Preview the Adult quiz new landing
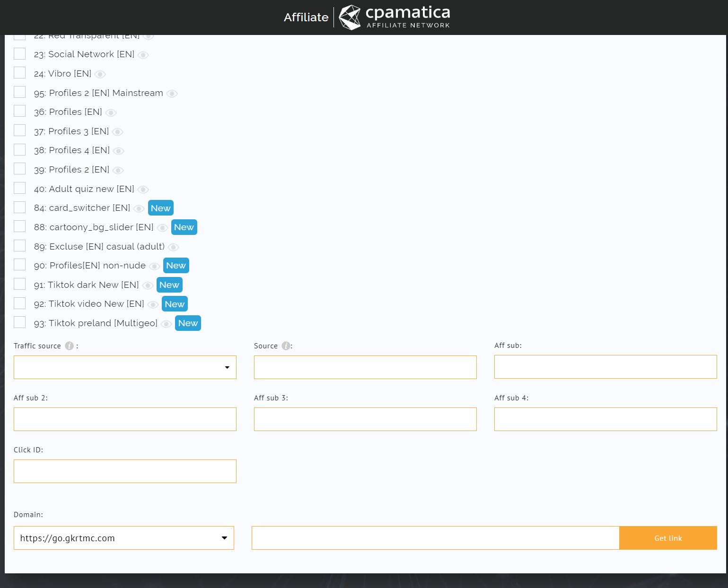This screenshot has width=728, height=588. tap(143, 190)
